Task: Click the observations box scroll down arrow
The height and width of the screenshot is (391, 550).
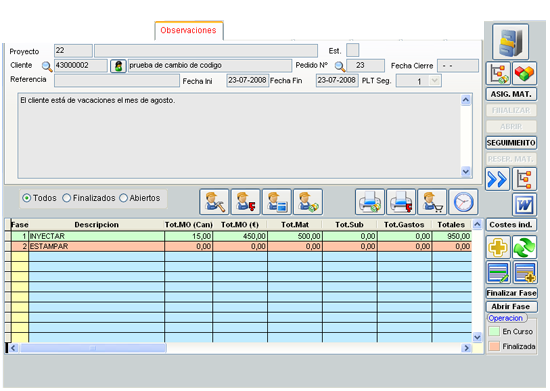Action: 465,172
